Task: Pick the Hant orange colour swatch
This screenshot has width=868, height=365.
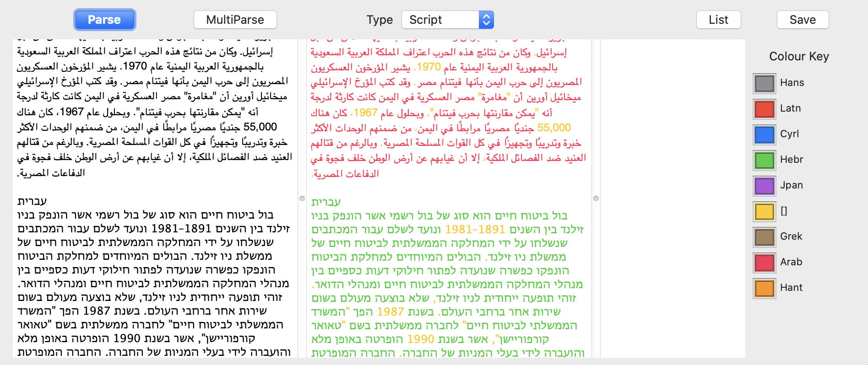Action: click(x=764, y=288)
